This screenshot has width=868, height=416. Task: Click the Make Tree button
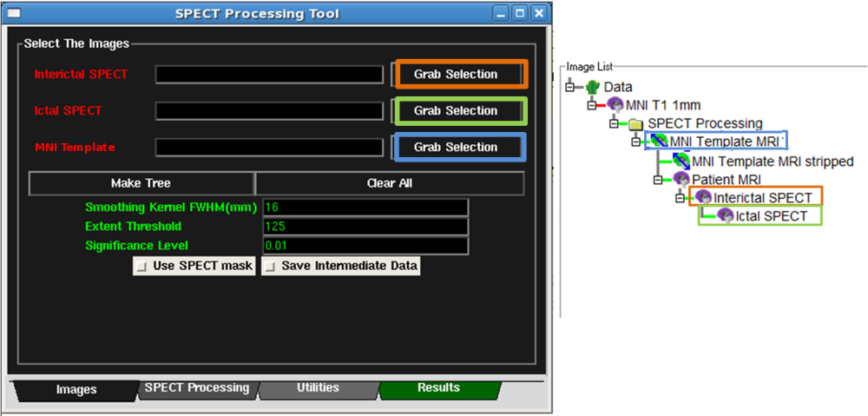pyautogui.click(x=141, y=183)
